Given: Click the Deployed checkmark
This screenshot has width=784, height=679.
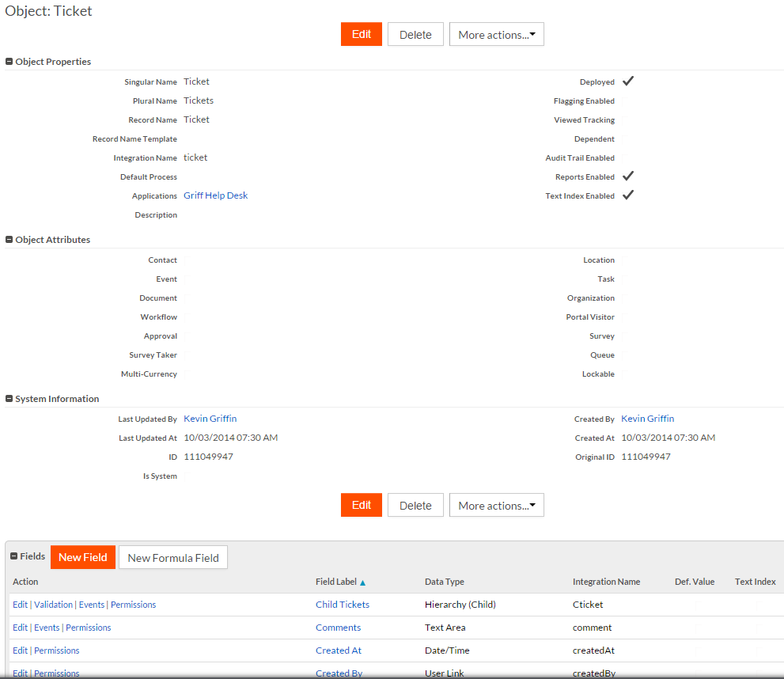Looking at the screenshot, I should pos(628,82).
